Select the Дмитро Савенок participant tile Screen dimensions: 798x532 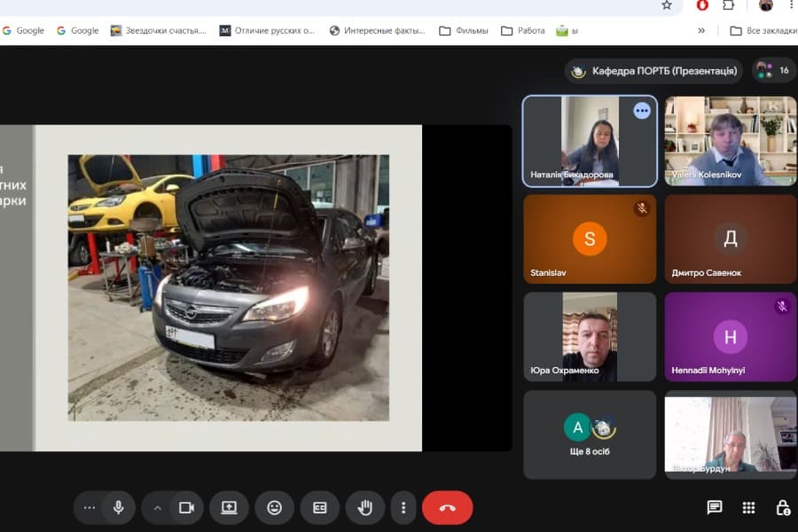[731, 239]
